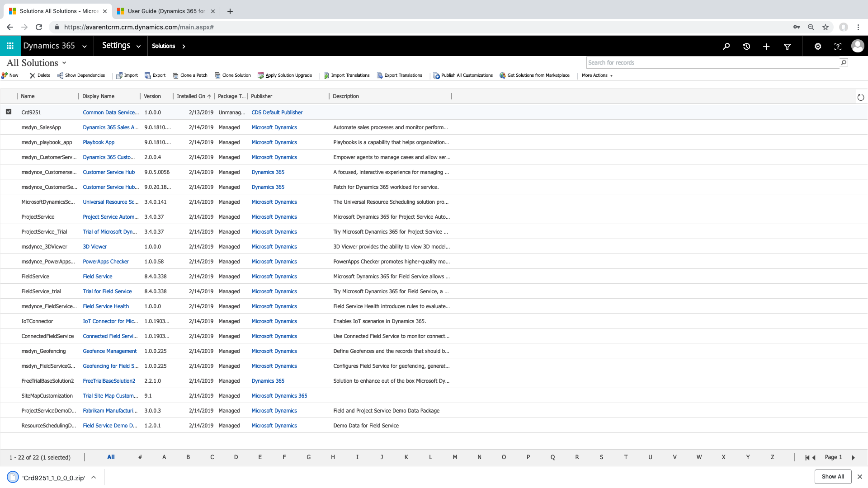
Task: Click the help question mark icon
Action: pos(838,46)
